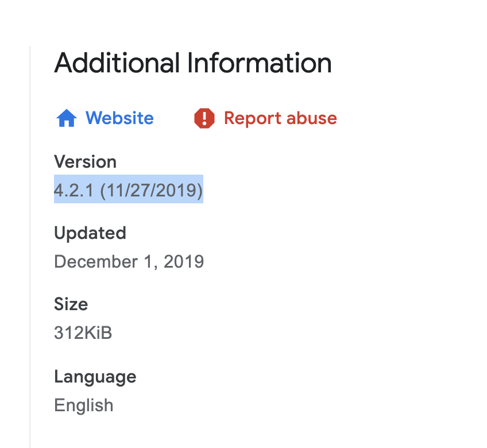Click the word "December" under Updated

(x=95, y=261)
